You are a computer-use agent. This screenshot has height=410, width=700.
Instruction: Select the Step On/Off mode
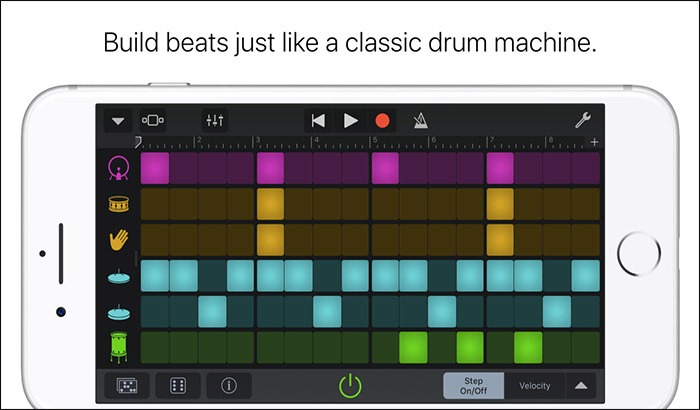point(474,385)
